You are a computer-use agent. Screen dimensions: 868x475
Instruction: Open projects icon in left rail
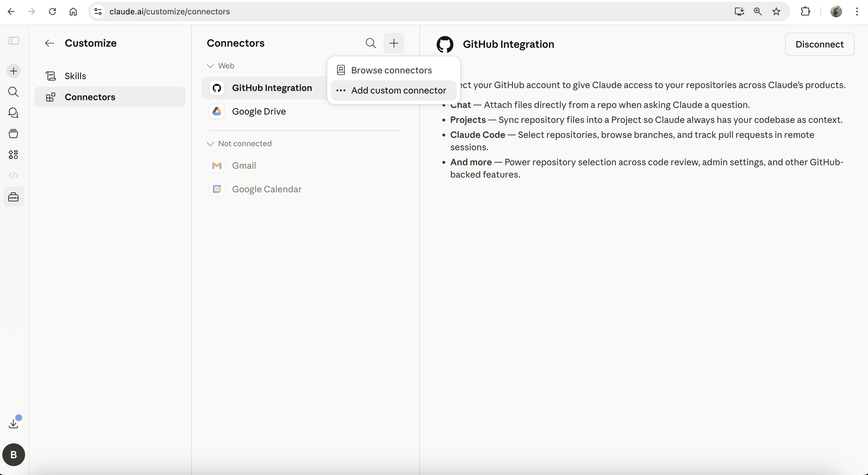pos(14,134)
